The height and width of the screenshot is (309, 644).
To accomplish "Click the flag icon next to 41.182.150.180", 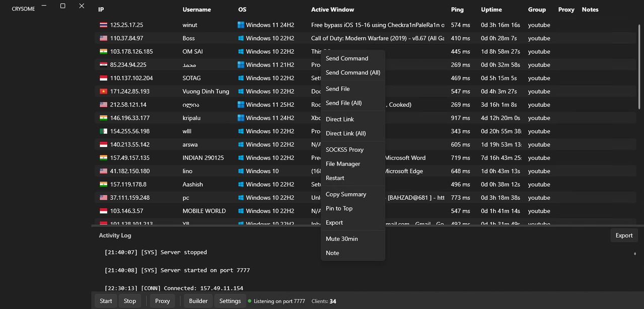I will (x=103, y=171).
